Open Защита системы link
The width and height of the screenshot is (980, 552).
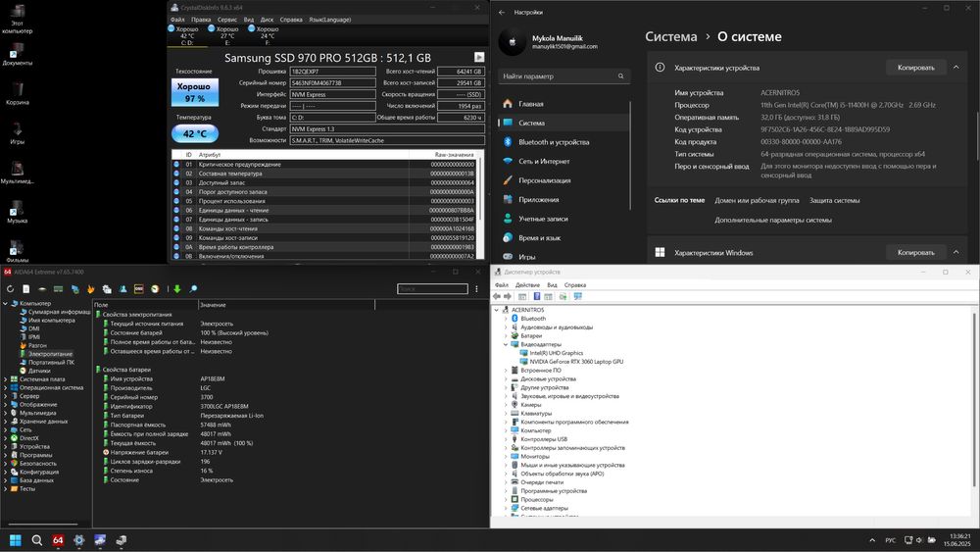(x=834, y=201)
